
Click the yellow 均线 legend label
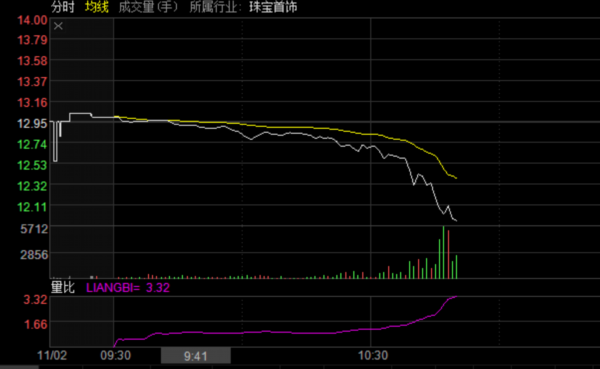tap(96, 7)
